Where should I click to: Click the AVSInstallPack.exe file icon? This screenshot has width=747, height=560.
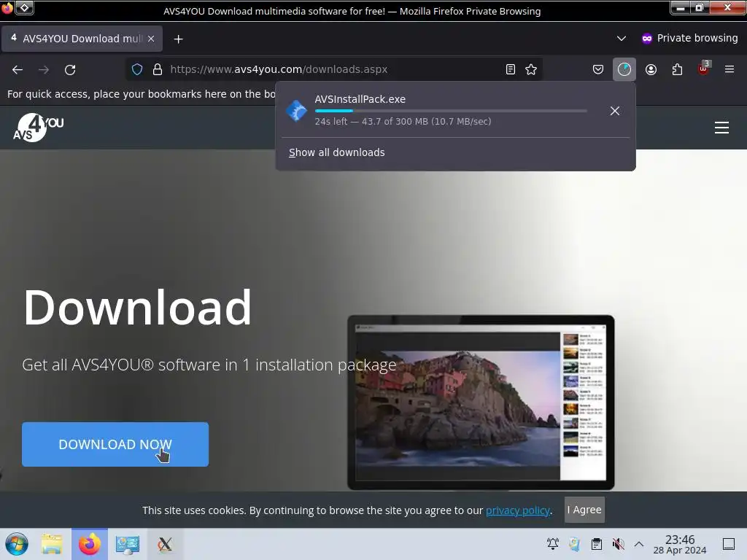coord(296,111)
